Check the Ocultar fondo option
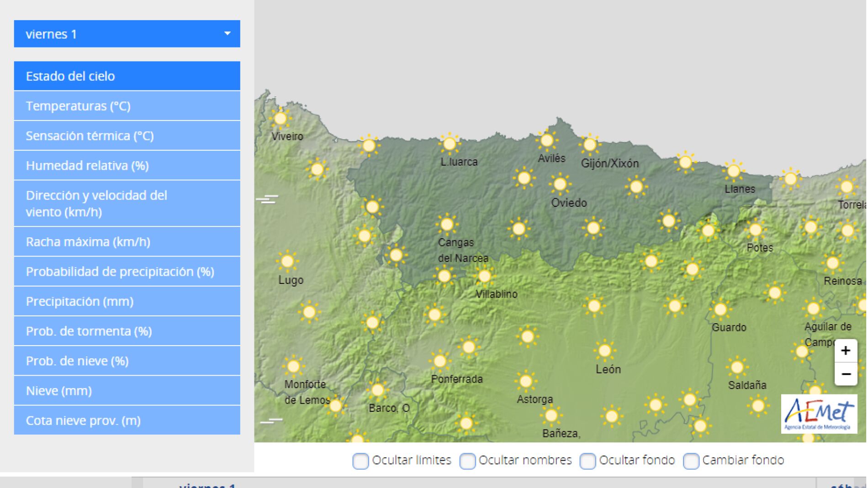 point(587,461)
